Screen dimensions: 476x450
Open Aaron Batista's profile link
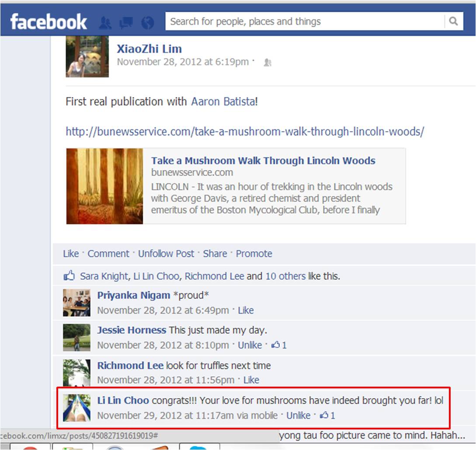(223, 101)
